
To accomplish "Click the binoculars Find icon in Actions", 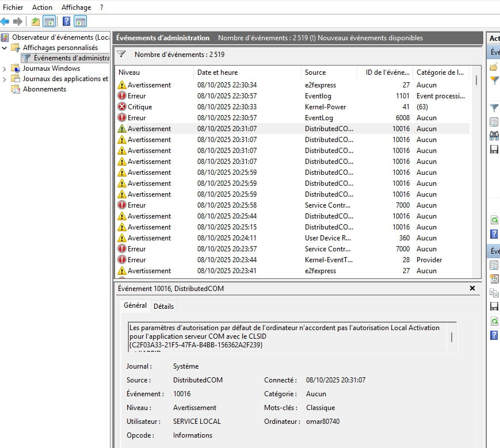I will (494, 136).
